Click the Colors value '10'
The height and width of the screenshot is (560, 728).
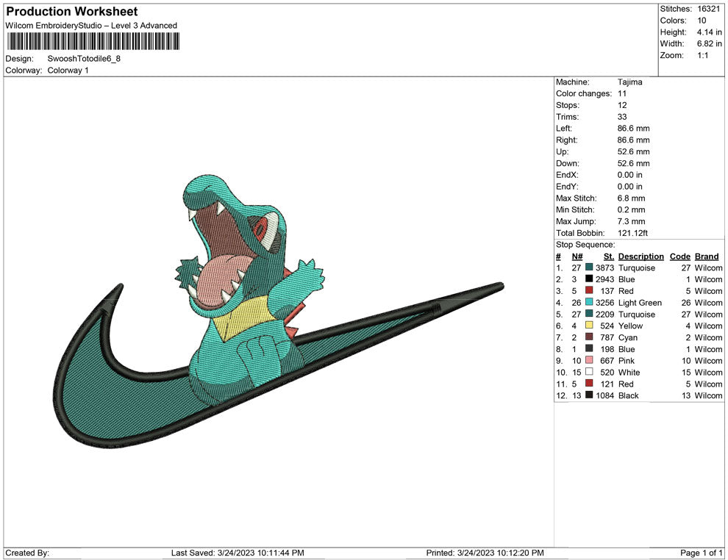pos(702,21)
